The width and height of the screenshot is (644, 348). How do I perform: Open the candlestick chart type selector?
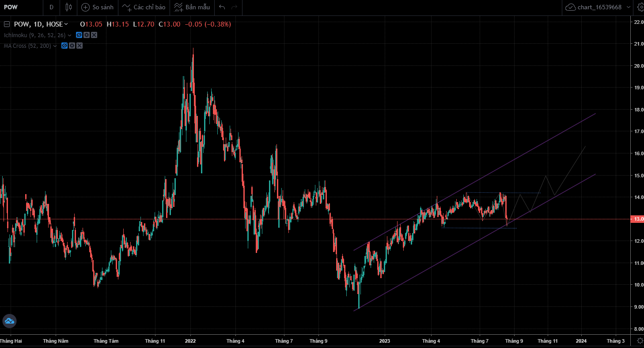point(68,7)
